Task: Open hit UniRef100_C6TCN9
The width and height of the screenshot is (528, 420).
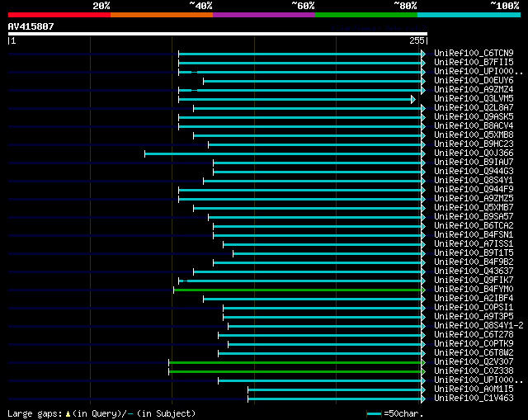Action: click(474, 53)
